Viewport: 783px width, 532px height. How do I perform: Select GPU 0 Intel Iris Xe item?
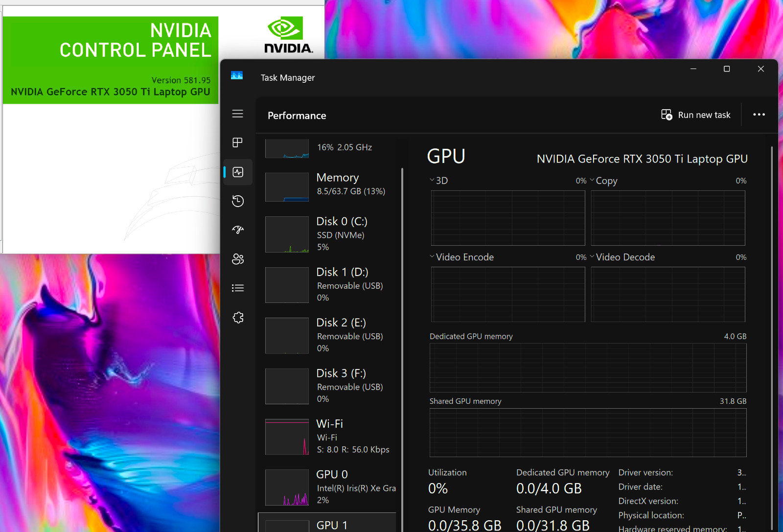(x=327, y=487)
